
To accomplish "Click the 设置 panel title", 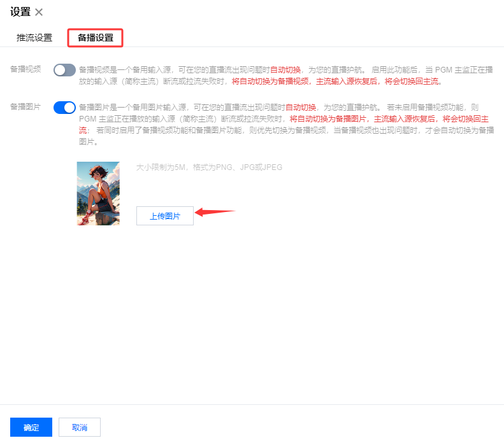I will [x=20, y=12].
